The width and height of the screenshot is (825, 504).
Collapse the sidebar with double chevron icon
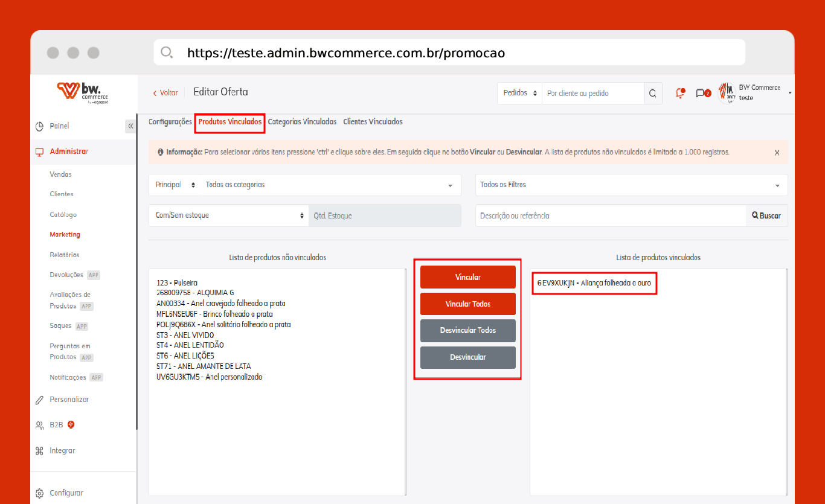pyautogui.click(x=130, y=126)
